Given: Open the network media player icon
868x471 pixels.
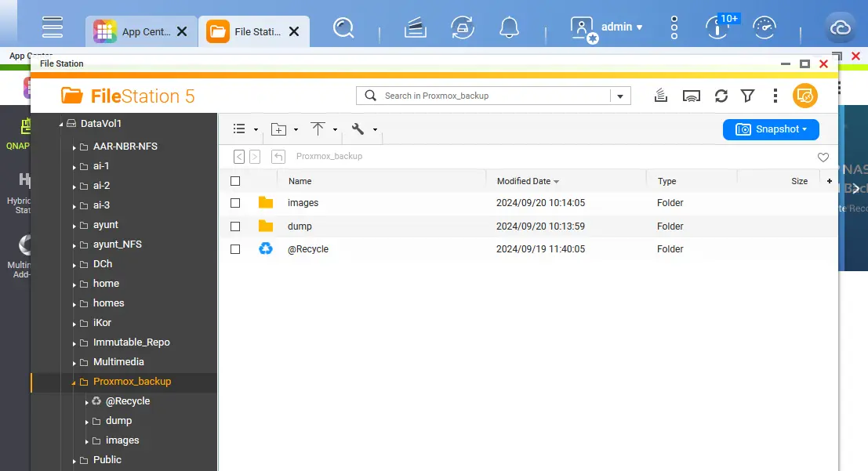Looking at the screenshot, I should click(x=692, y=96).
